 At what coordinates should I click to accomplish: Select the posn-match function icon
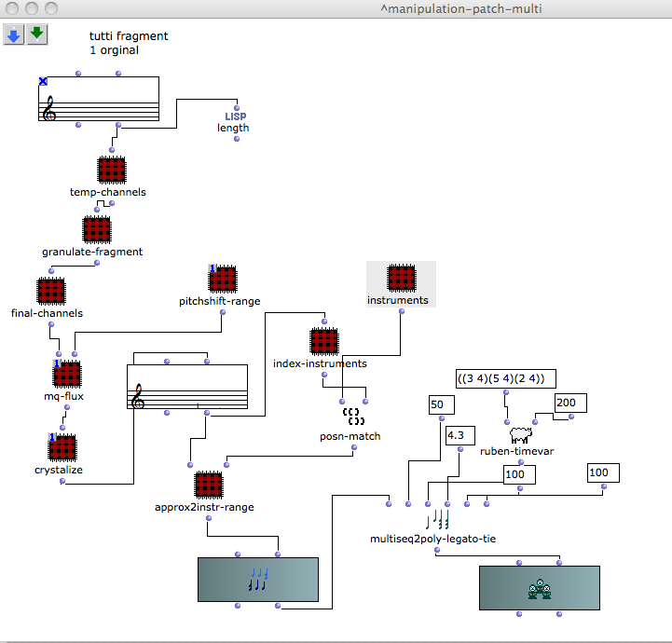pos(350,416)
